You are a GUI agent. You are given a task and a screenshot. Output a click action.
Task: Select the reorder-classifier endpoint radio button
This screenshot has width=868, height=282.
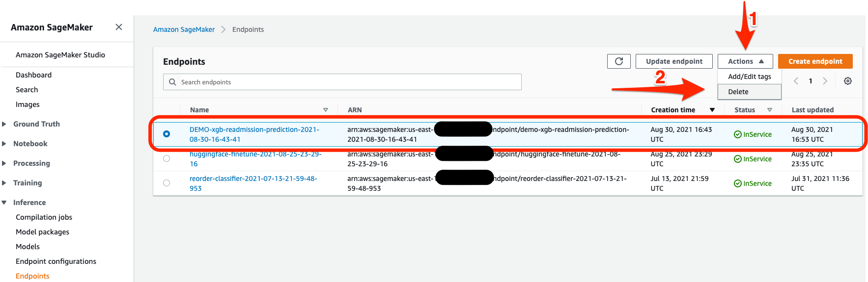tap(167, 183)
